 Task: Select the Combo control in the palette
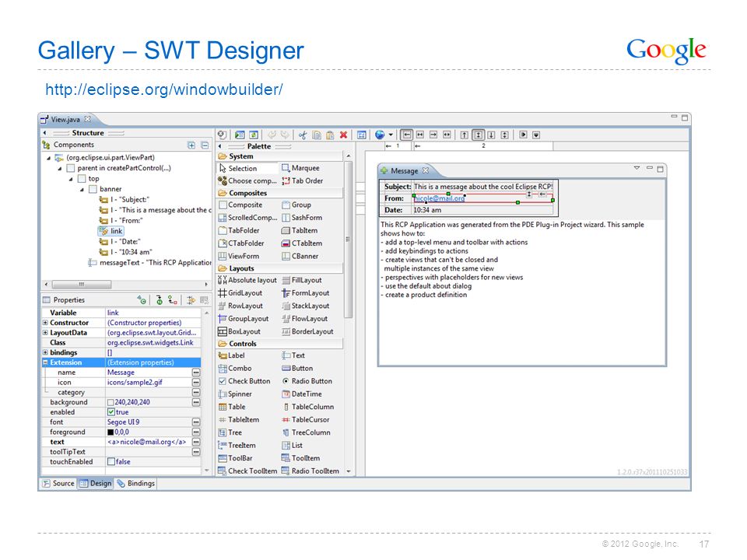[x=234, y=369]
